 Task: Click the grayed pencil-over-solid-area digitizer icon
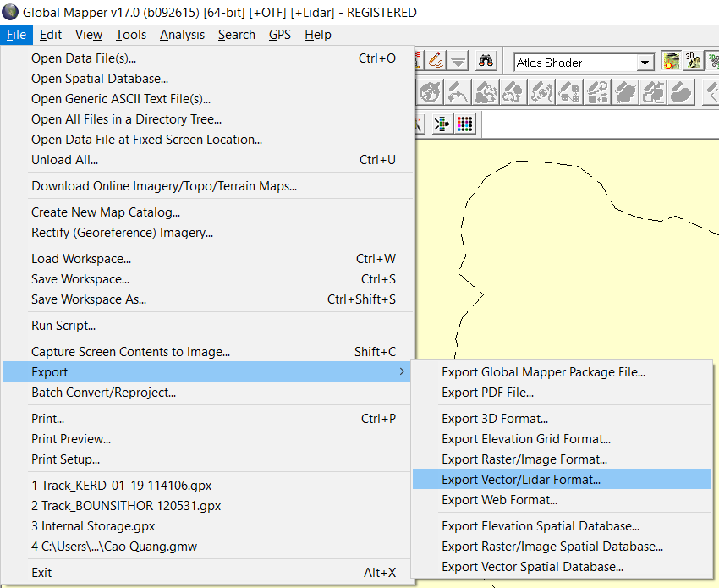pos(682,91)
